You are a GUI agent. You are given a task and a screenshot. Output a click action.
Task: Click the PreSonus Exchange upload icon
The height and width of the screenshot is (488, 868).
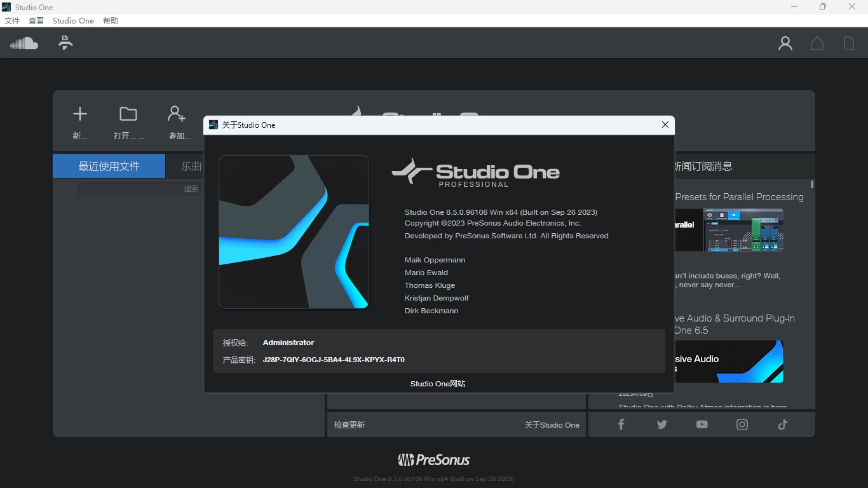[x=65, y=43]
